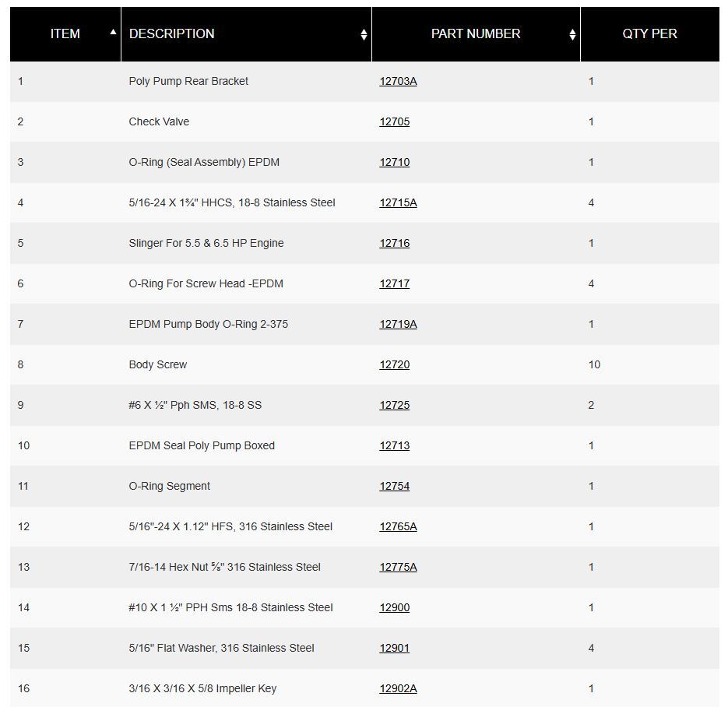Open Hex Nut part 12775A
This screenshot has height=707, width=728.
click(398, 568)
